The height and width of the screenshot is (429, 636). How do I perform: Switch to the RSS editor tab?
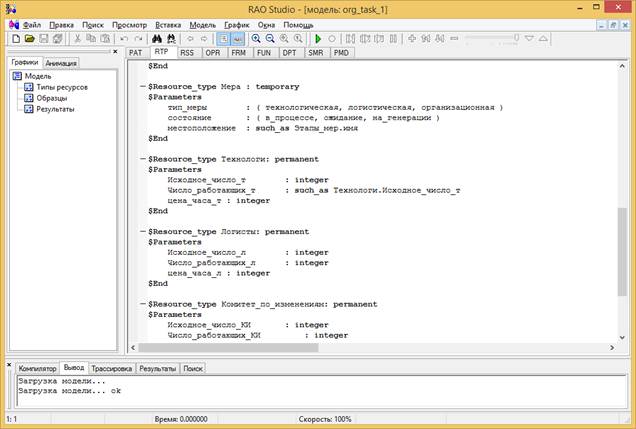(187, 53)
